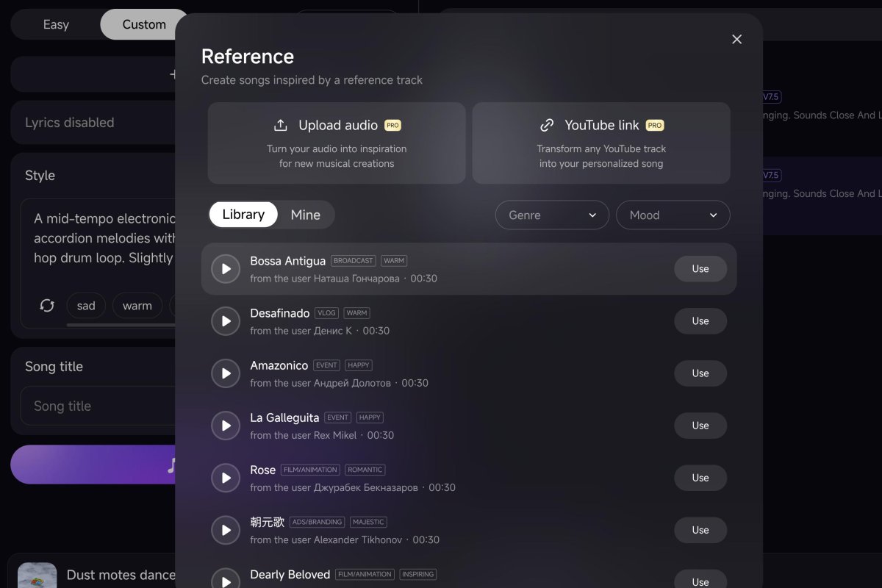Open the Genre dropdown
This screenshot has width=882, height=588.
pos(552,215)
